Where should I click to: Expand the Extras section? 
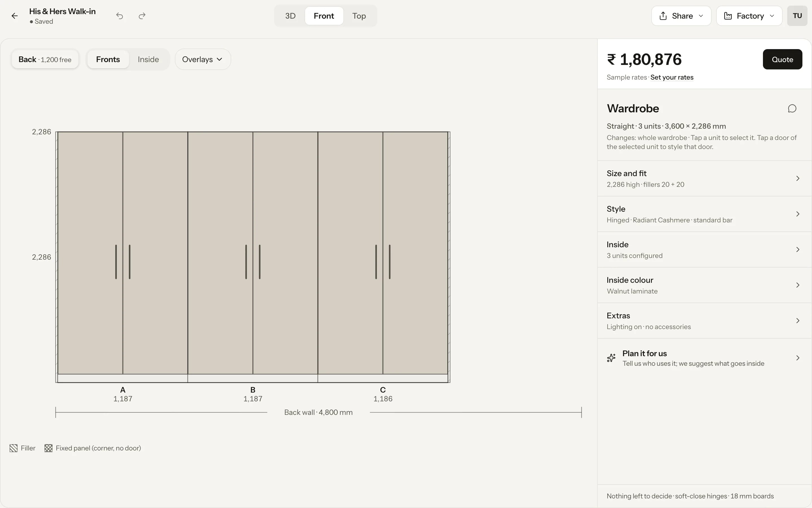[704, 321]
